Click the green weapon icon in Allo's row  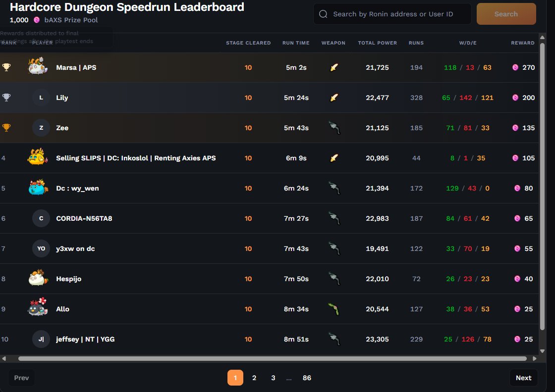pyautogui.click(x=334, y=309)
